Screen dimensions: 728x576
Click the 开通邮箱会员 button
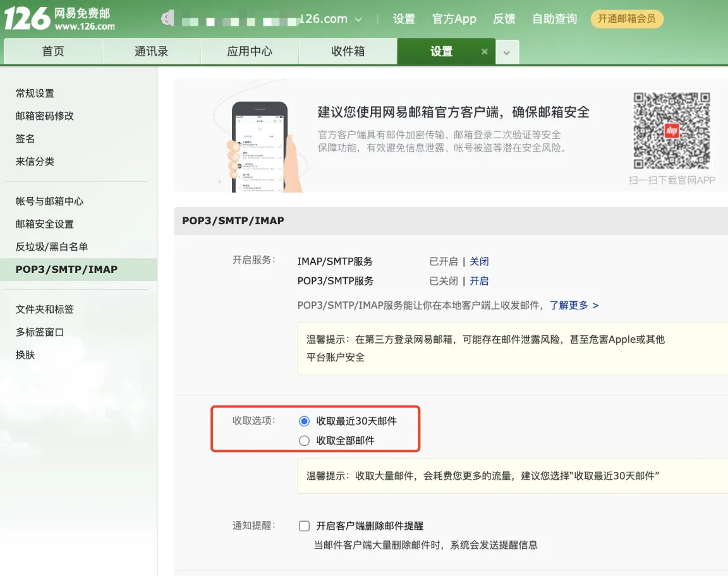627,19
